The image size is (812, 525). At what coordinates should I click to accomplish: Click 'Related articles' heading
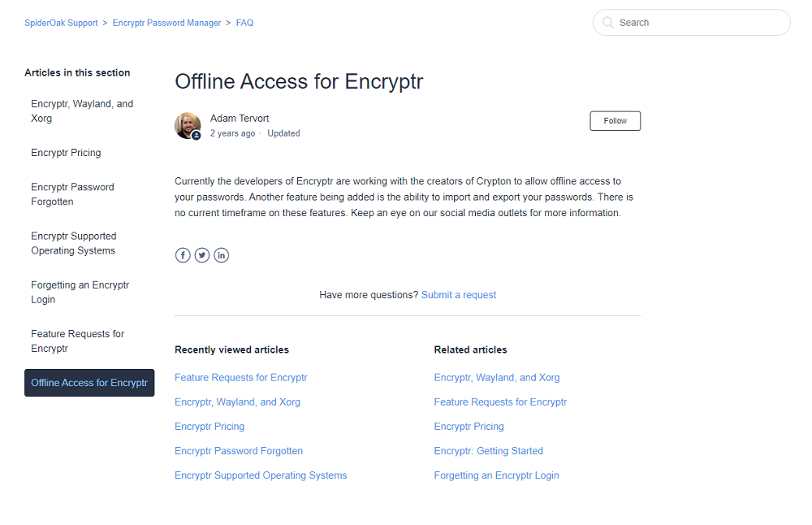pos(470,349)
